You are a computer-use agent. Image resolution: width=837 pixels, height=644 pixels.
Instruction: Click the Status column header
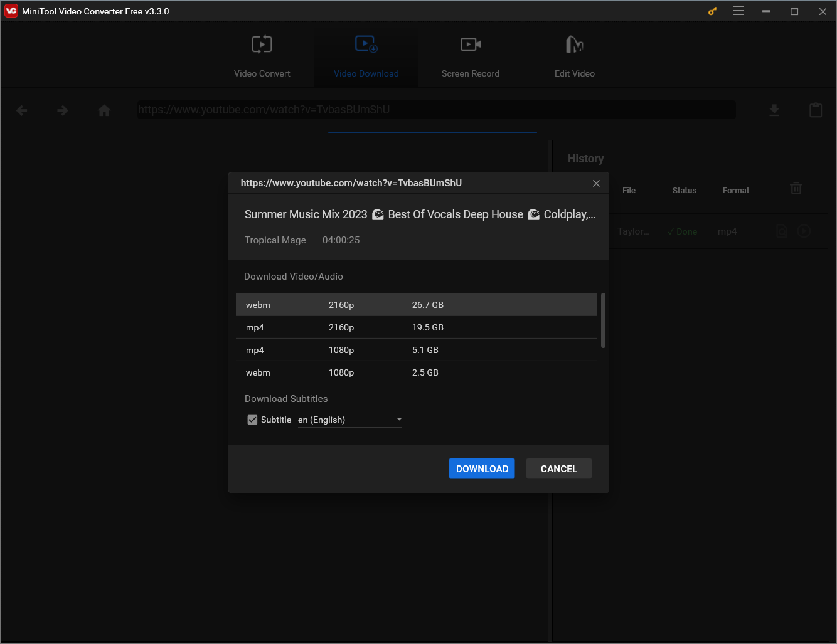[x=685, y=191]
